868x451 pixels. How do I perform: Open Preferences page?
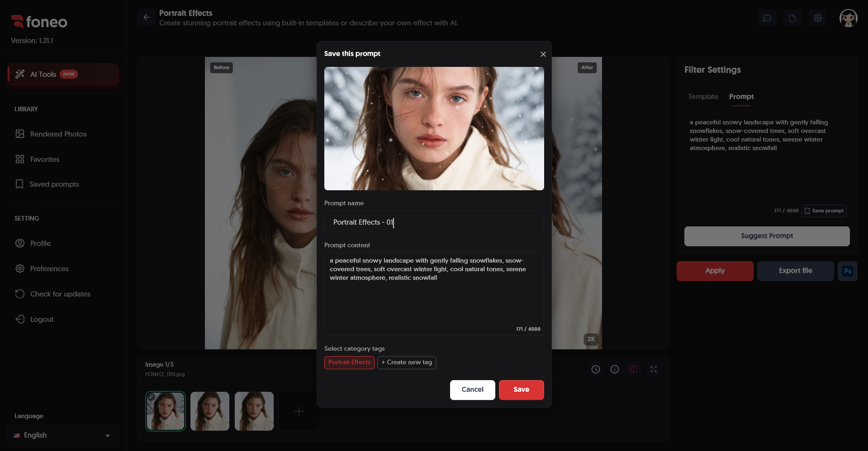(63, 269)
